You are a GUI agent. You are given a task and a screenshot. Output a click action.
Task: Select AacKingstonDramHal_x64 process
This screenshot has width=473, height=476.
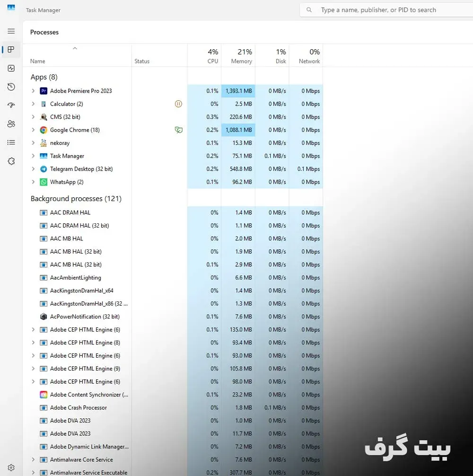pos(173,291)
